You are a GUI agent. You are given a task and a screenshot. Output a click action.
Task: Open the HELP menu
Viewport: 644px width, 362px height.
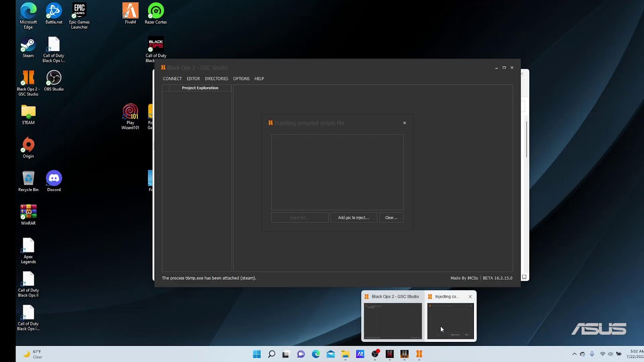(259, 78)
